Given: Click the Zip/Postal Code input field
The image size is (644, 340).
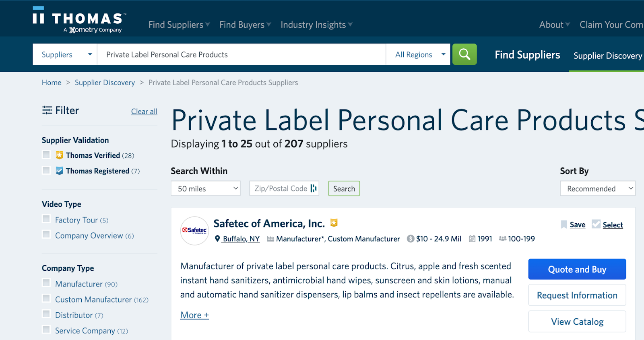Looking at the screenshot, I should 280,188.
